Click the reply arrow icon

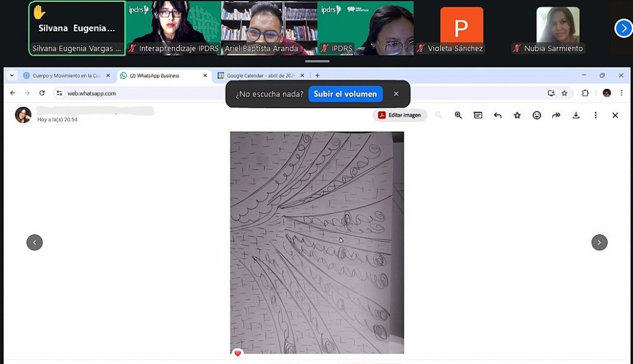coord(498,115)
